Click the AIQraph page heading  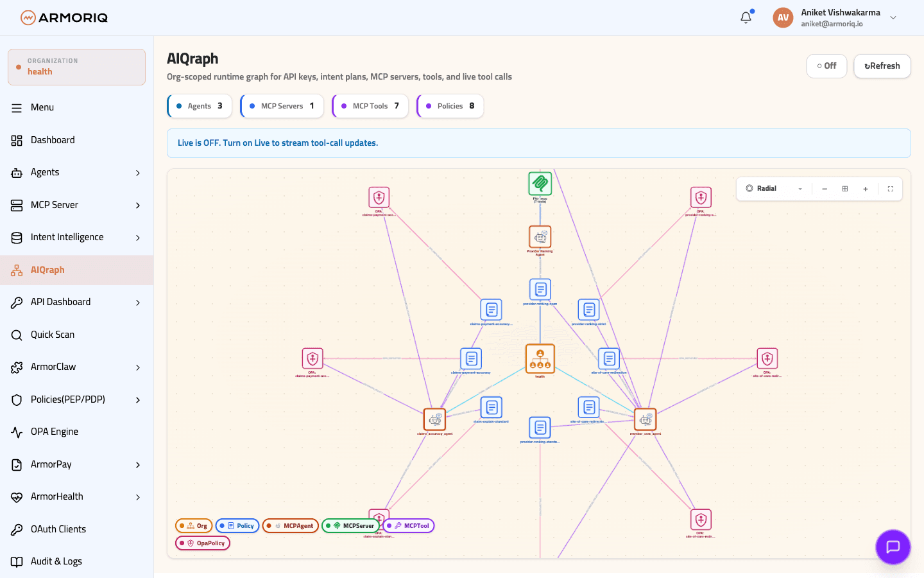(193, 58)
